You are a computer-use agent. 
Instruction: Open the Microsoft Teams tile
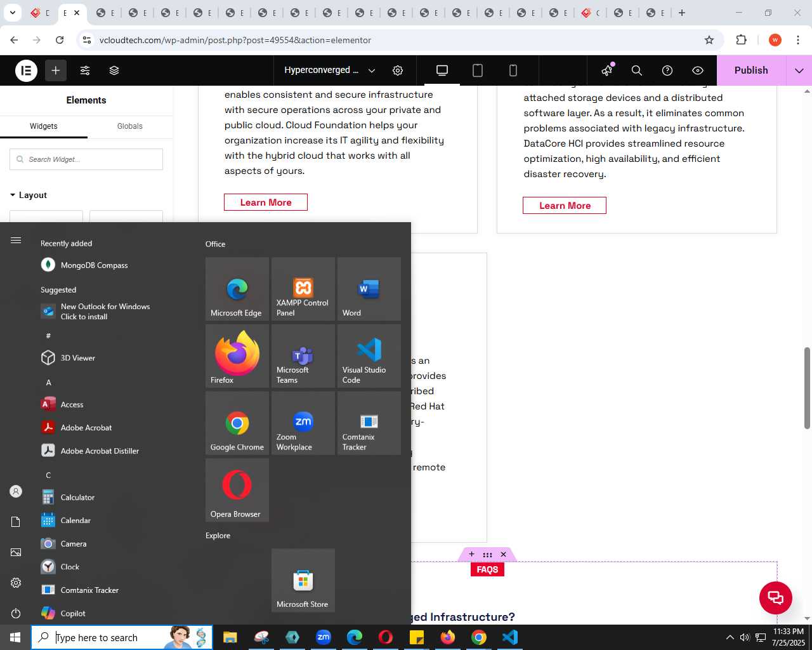(x=303, y=356)
